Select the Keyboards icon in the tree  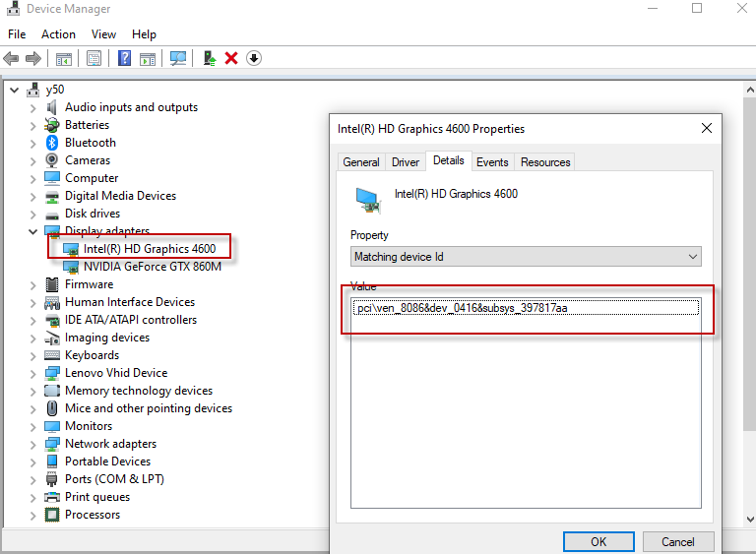(x=51, y=355)
